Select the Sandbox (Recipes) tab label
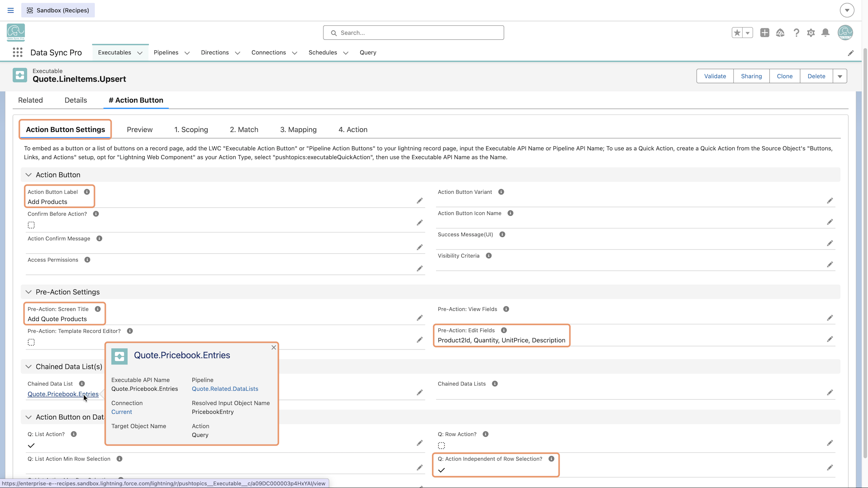The height and width of the screenshot is (488, 868). click(x=58, y=10)
